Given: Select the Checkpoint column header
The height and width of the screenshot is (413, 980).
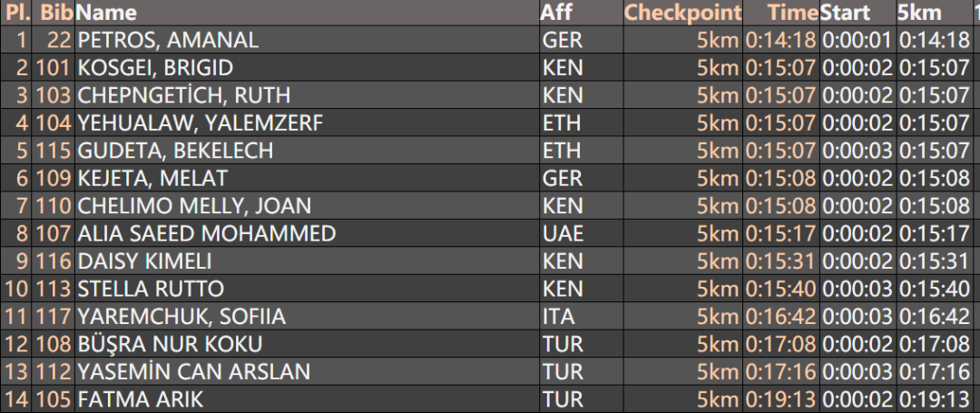Looking at the screenshot, I should click(x=682, y=13).
